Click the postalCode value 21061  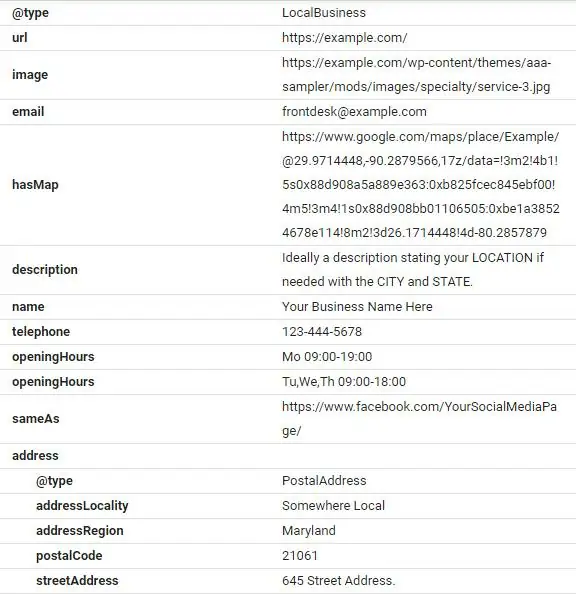[300, 556]
